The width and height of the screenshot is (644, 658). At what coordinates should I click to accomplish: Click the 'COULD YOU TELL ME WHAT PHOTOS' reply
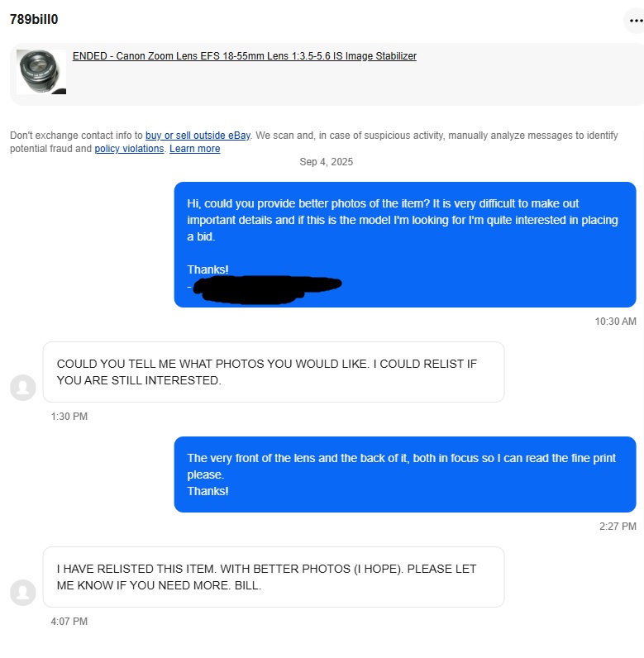coord(274,372)
